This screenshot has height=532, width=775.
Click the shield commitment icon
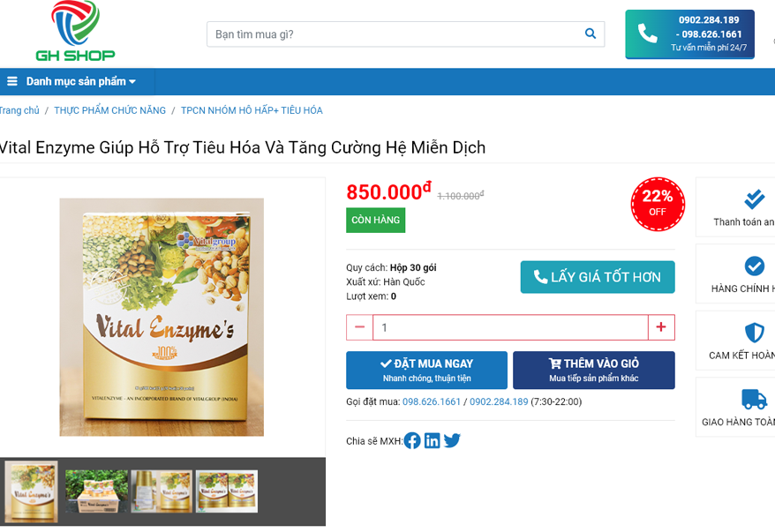click(754, 333)
